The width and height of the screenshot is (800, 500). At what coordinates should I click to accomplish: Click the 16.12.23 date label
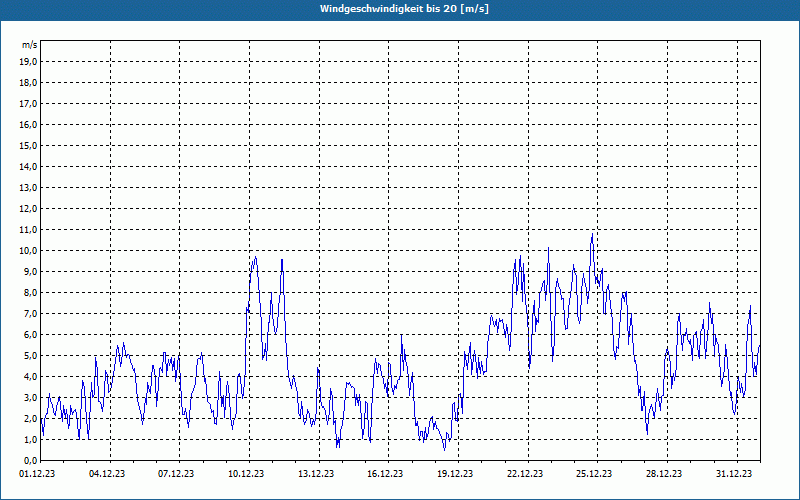pyautogui.click(x=385, y=474)
